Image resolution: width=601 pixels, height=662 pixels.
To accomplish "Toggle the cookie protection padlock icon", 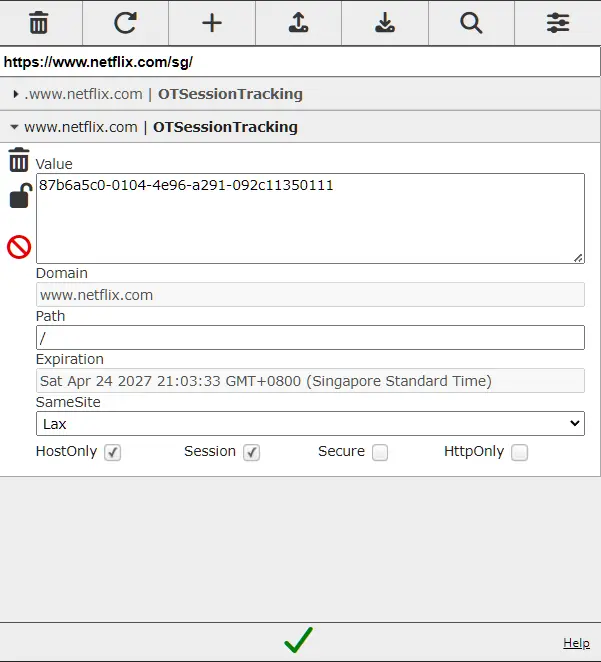I will [21, 195].
